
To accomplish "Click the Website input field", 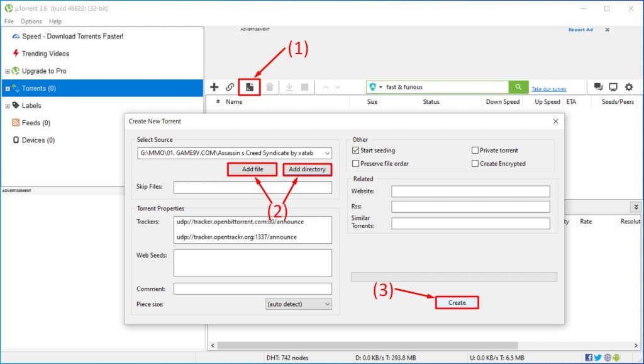I will point(470,191).
